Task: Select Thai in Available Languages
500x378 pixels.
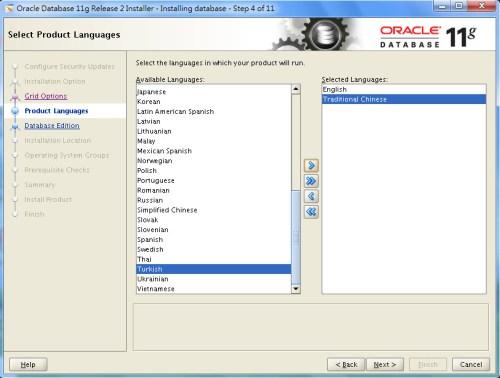Action: [x=214, y=259]
